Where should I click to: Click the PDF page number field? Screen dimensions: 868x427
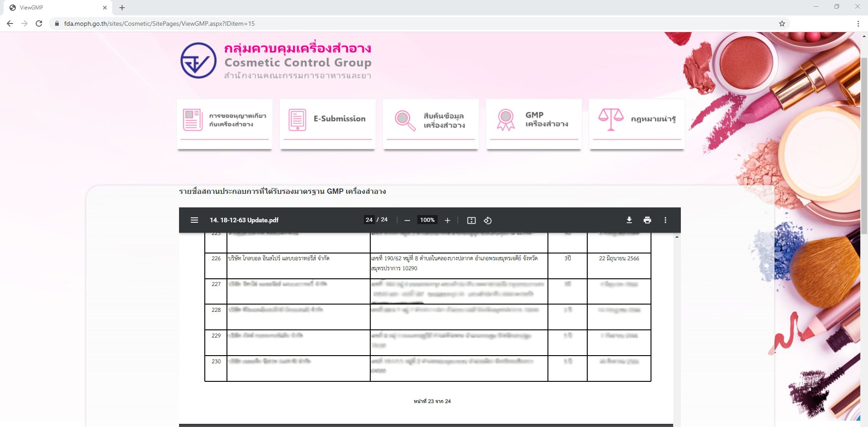point(369,220)
